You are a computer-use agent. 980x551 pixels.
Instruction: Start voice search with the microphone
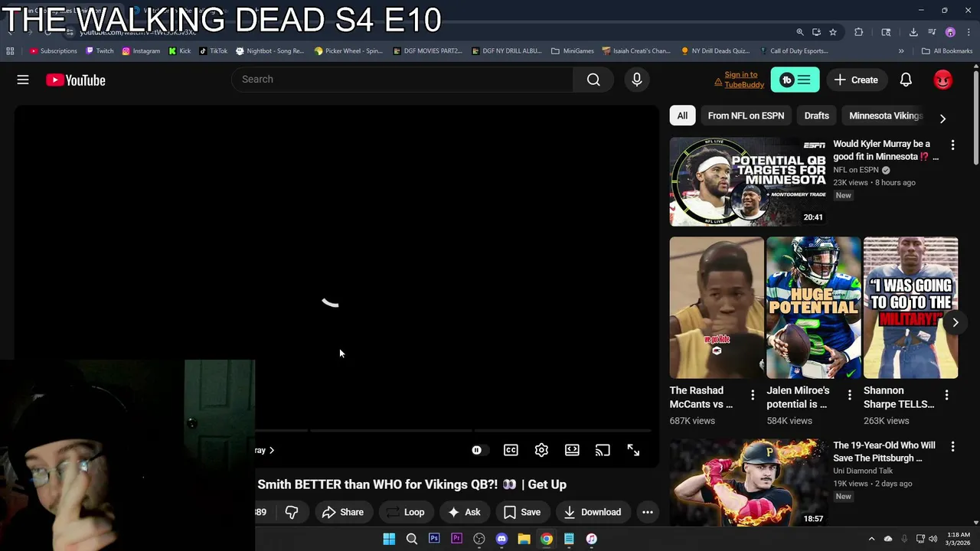point(637,80)
